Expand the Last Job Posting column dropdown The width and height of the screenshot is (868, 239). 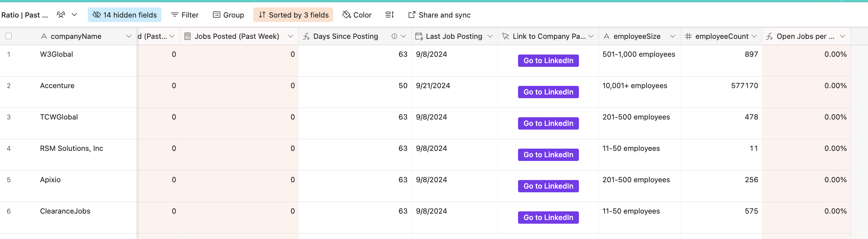coord(490,36)
